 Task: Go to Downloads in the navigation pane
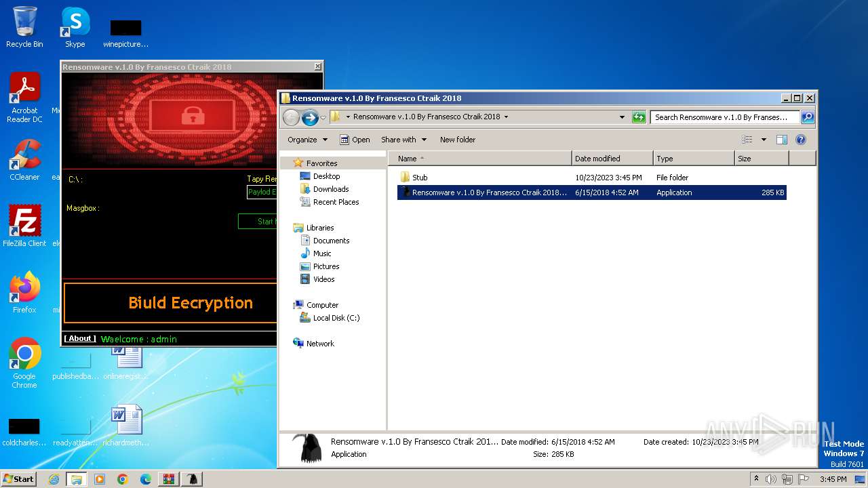coord(330,189)
